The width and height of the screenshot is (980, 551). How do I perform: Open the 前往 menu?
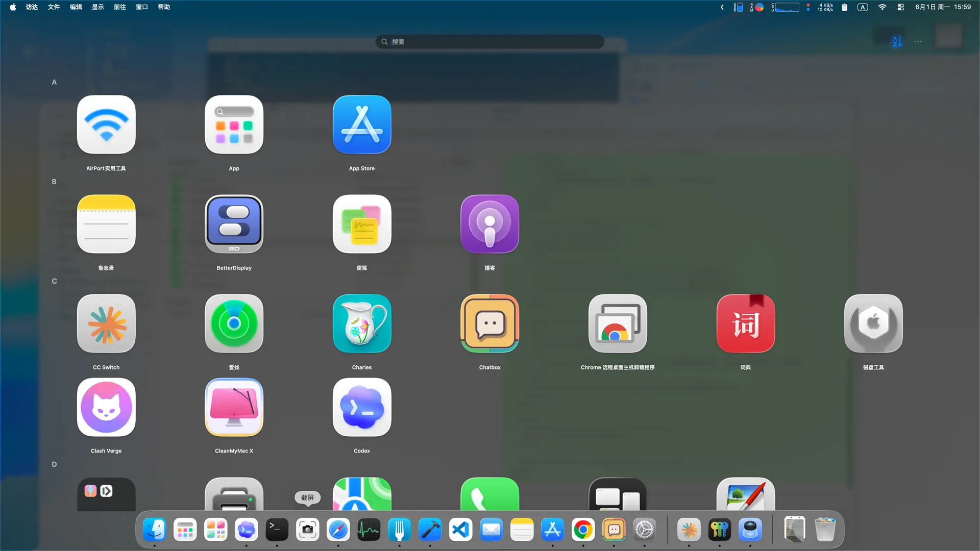[x=119, y=7]
